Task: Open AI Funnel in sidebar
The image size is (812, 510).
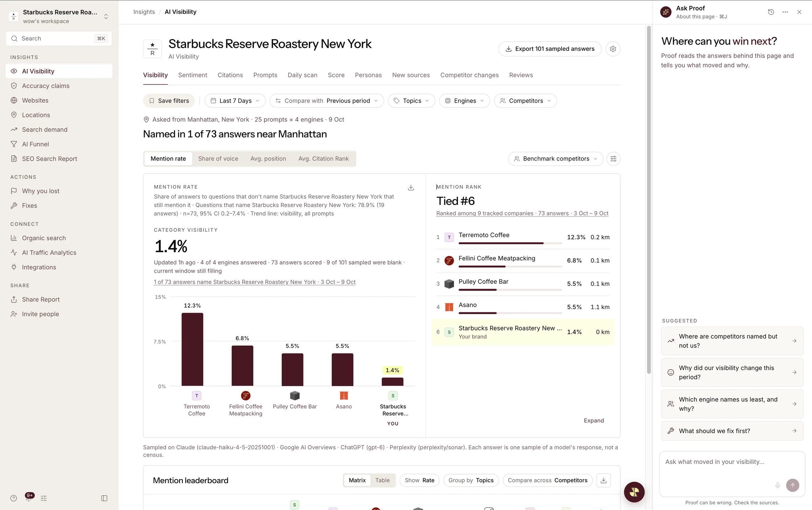Action: pos(59,144)
